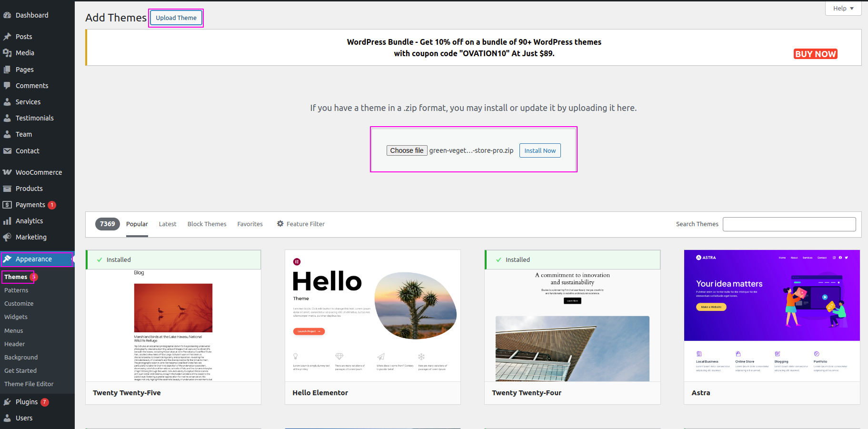The width and height of the screenshot is (868, 429).
Task: Click the Comments bubble icon
Action: click(7, 86)
